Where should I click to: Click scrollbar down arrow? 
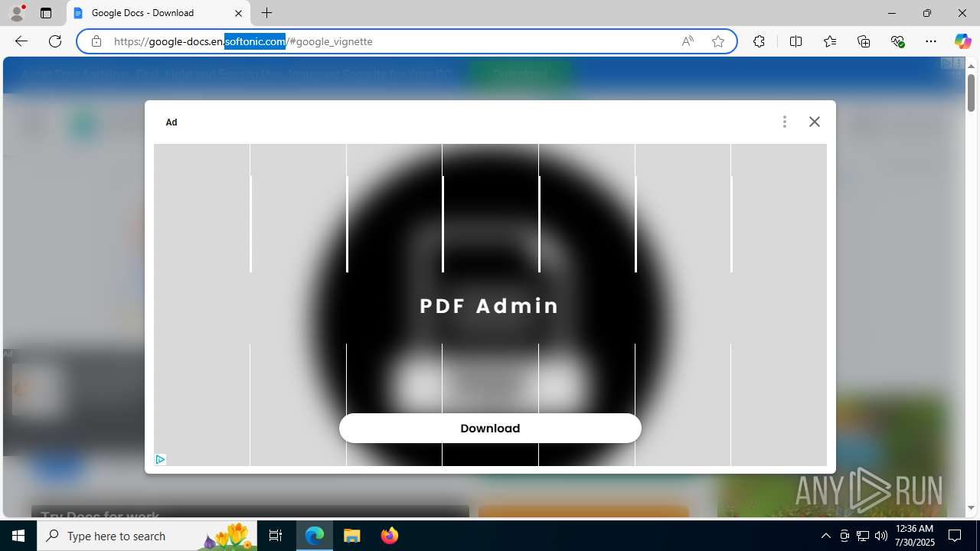(971, 507)
